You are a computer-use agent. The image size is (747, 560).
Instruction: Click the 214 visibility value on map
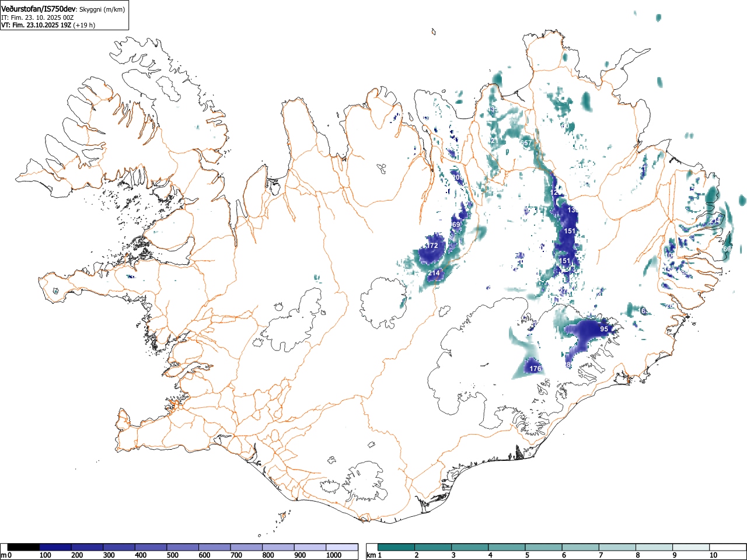coord(434,273)
